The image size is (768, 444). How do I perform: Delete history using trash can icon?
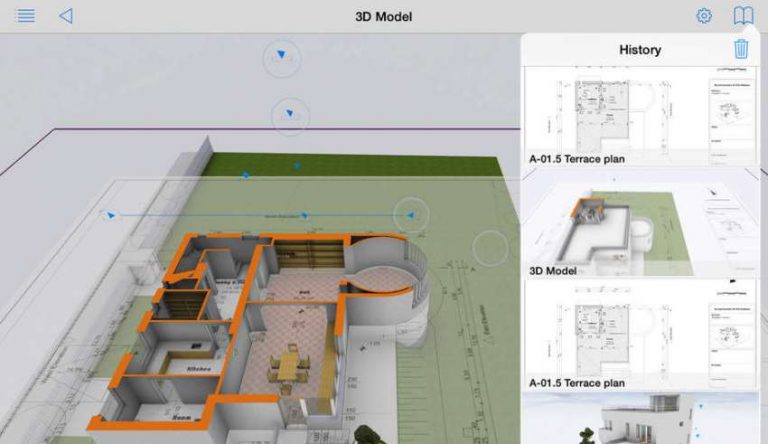741,49
